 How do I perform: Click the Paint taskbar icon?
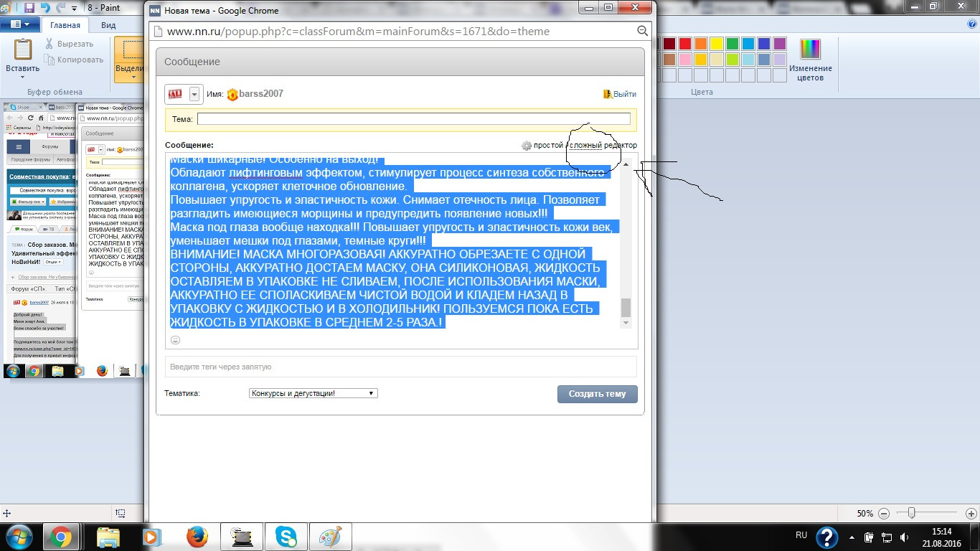tap(330, 537)
